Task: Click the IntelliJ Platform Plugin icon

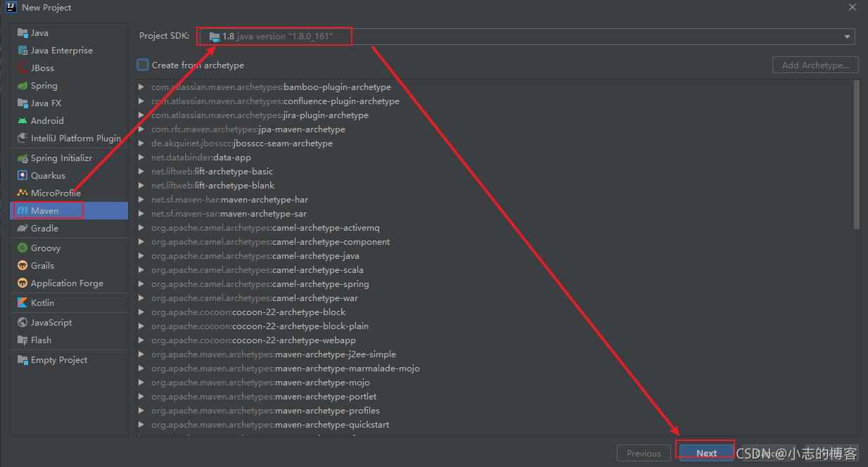Action: 23,138
